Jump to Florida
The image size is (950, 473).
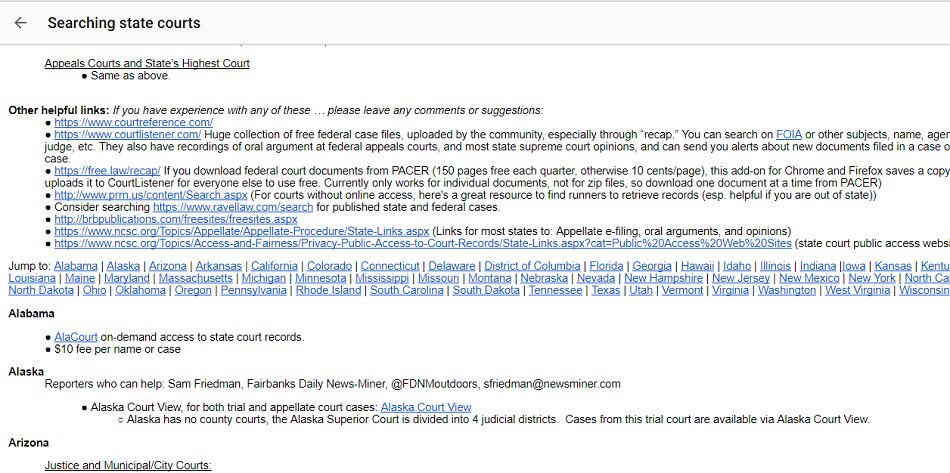(x=606, y=266)
